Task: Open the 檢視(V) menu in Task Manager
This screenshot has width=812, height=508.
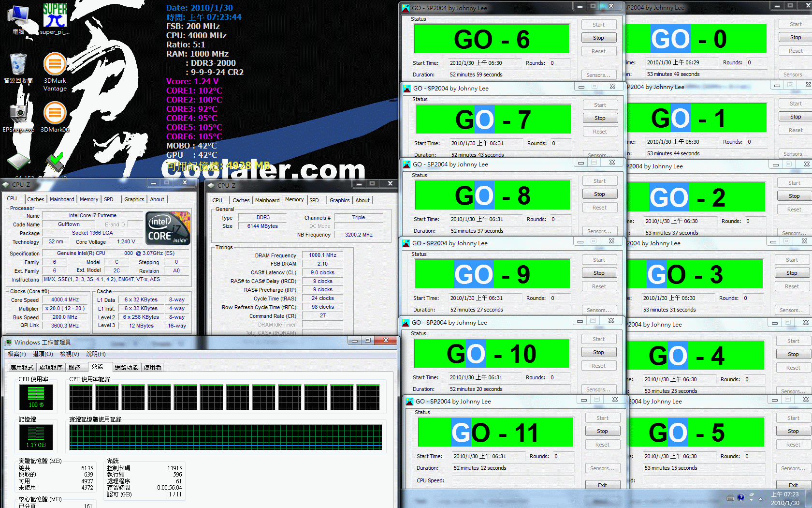Action: (x=70, y=354)
